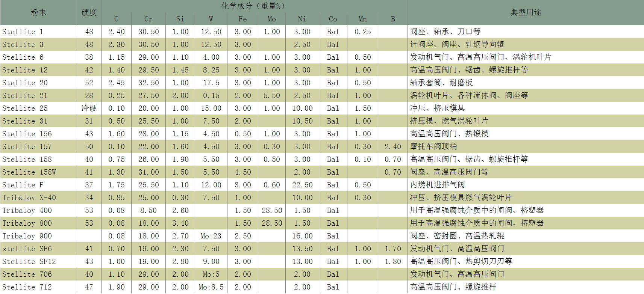The image size is (644, 294).
Task: Click the Mo:5 cell in Stellite 706
Action: (211, 274)
